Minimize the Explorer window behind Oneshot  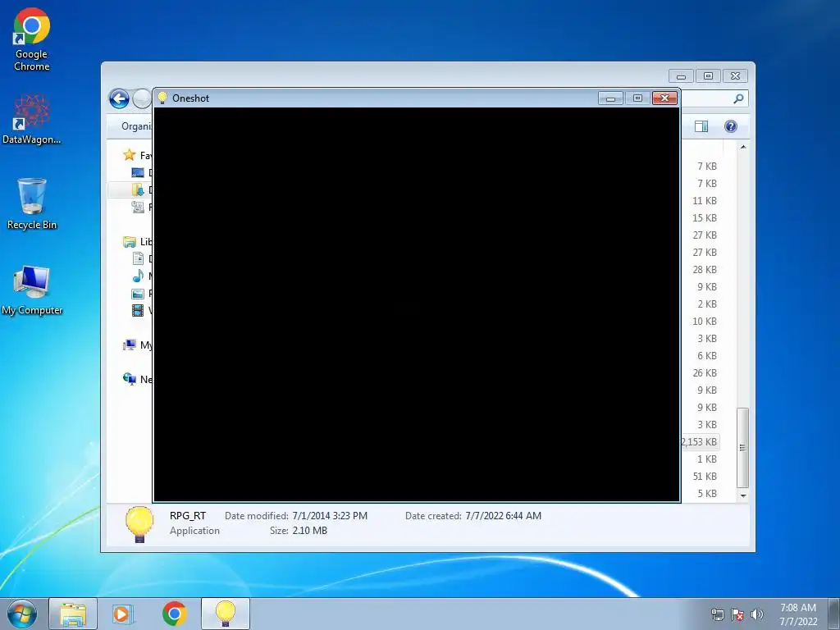click(681, 76)
